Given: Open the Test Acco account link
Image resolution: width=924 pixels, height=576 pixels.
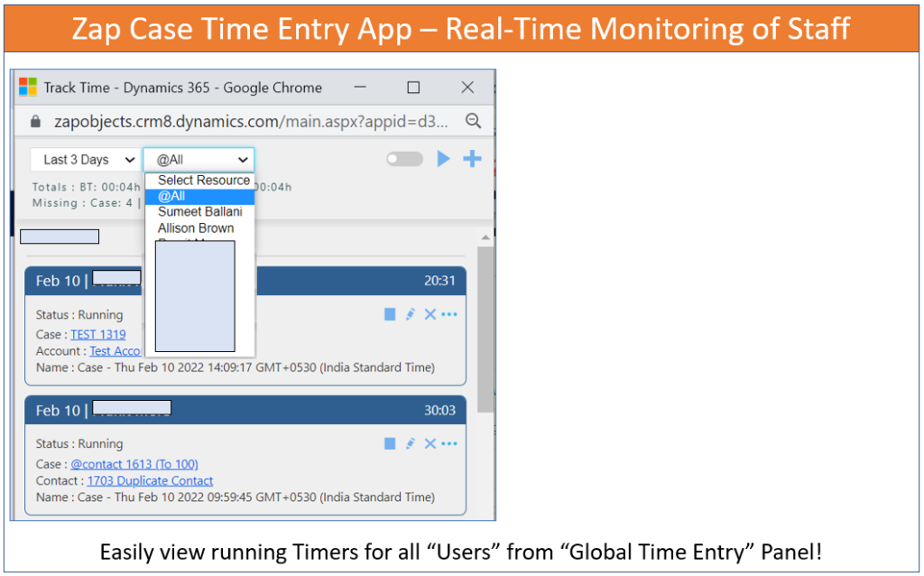Looking at the screenshot, I should [x=115, y=351].
